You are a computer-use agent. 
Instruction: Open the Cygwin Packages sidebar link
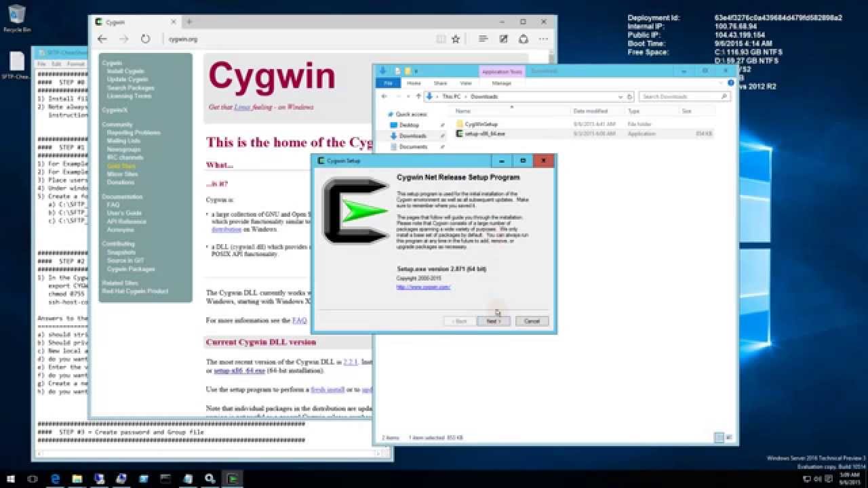(x=131, y=268)
